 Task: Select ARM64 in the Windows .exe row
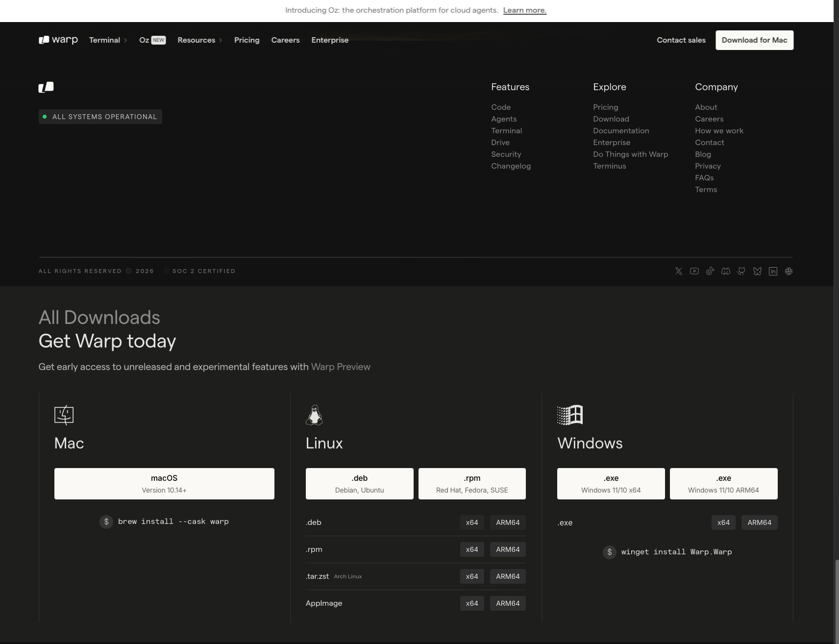(759, 522)
